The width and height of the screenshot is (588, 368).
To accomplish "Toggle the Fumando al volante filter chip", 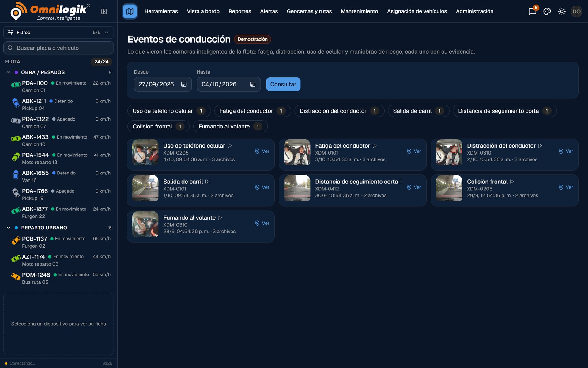I will pos(230,126).
